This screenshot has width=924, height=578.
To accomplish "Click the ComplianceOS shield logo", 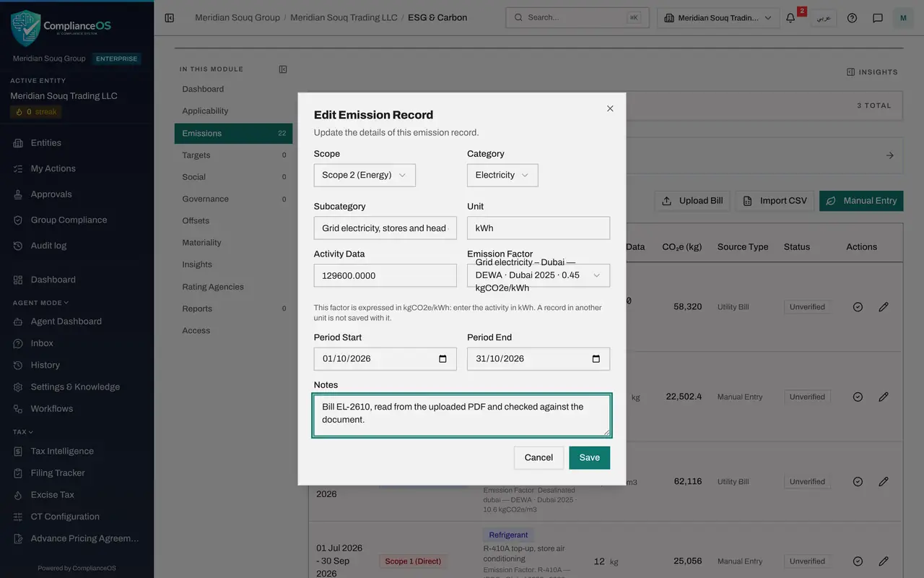I will (25, 27).
